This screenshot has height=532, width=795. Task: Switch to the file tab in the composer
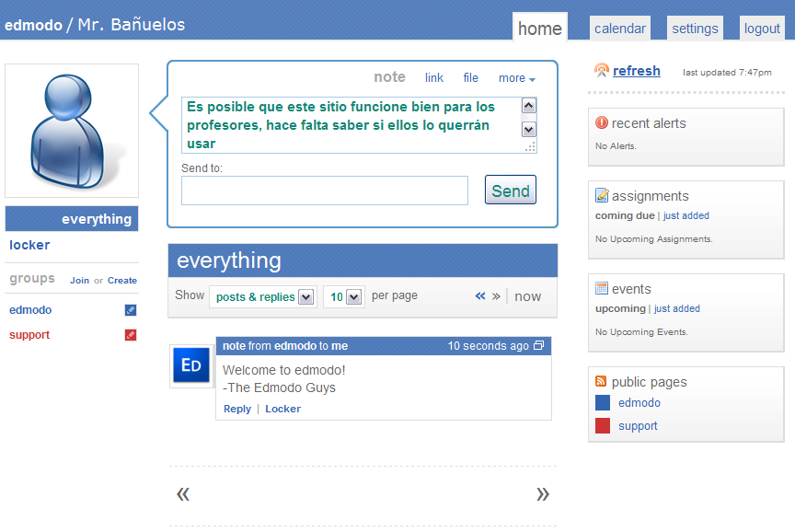tap(470, 78)
